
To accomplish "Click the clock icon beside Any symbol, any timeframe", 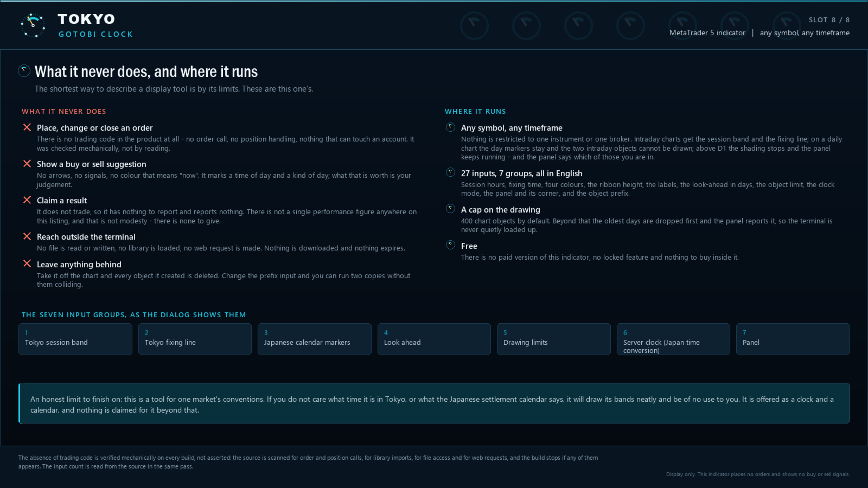I will pos(450,127).
